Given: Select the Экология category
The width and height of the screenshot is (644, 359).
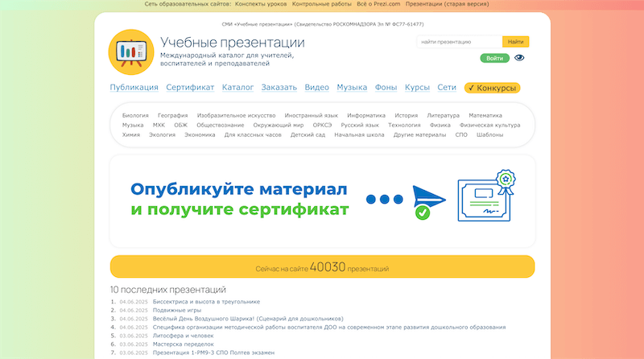Looking at the screenshot, I should [x=162, y=134].
